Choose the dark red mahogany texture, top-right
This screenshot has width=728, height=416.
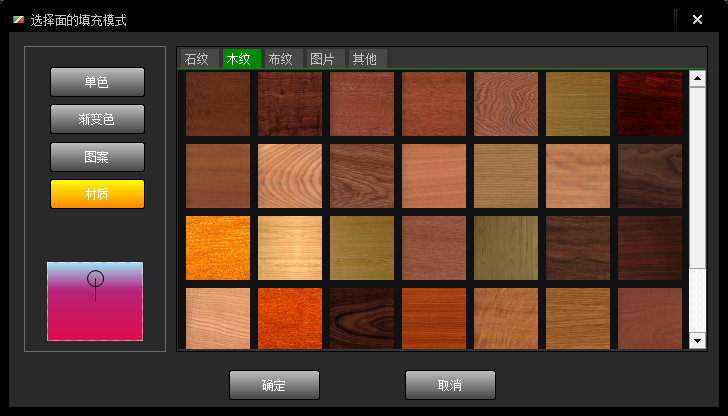point(650,104)
